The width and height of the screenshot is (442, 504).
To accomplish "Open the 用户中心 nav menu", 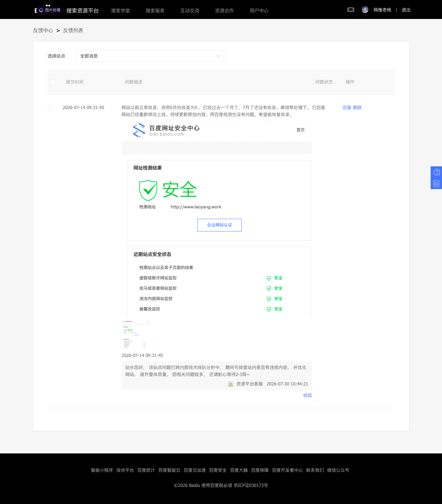I will coord(259,11).
